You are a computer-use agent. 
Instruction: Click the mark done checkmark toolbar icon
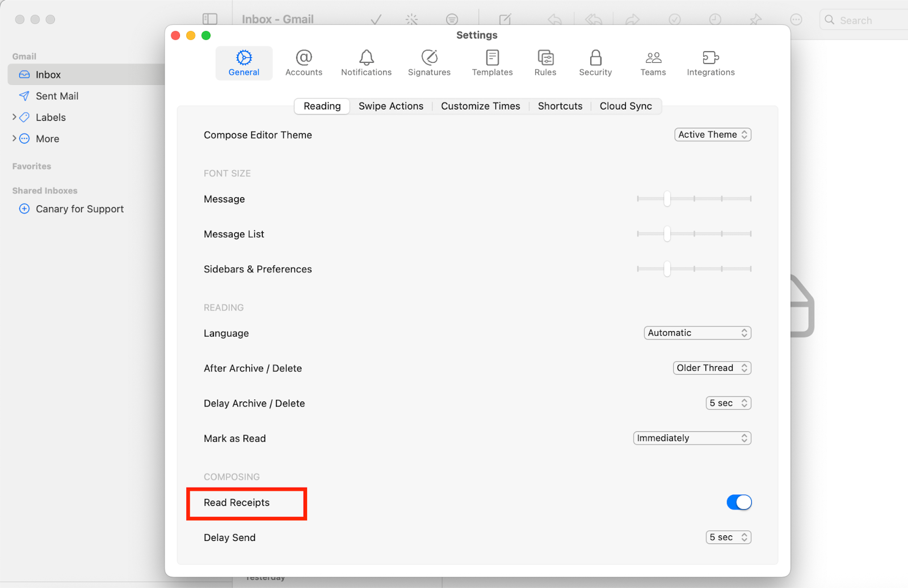376,20
